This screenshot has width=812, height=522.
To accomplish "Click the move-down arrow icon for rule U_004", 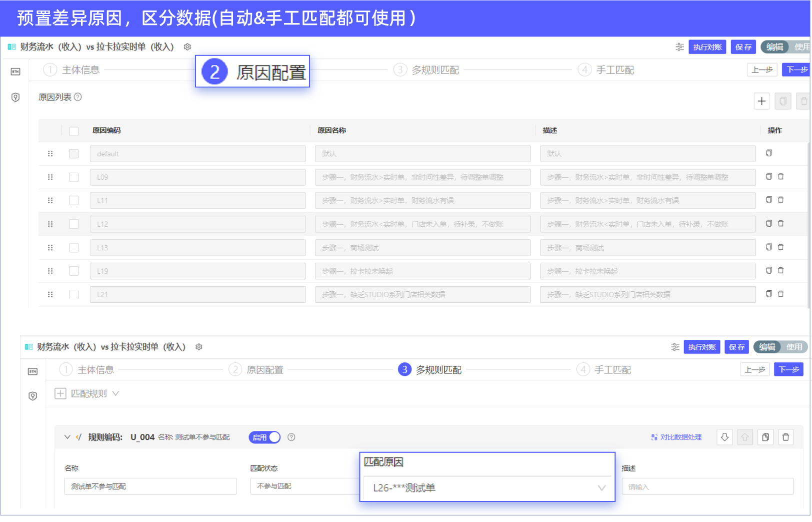I will pyautogui.click(x=724, y=437).
